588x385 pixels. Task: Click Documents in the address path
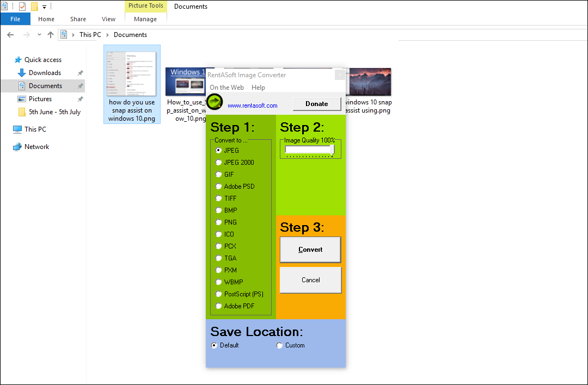(x=131, y=35)
